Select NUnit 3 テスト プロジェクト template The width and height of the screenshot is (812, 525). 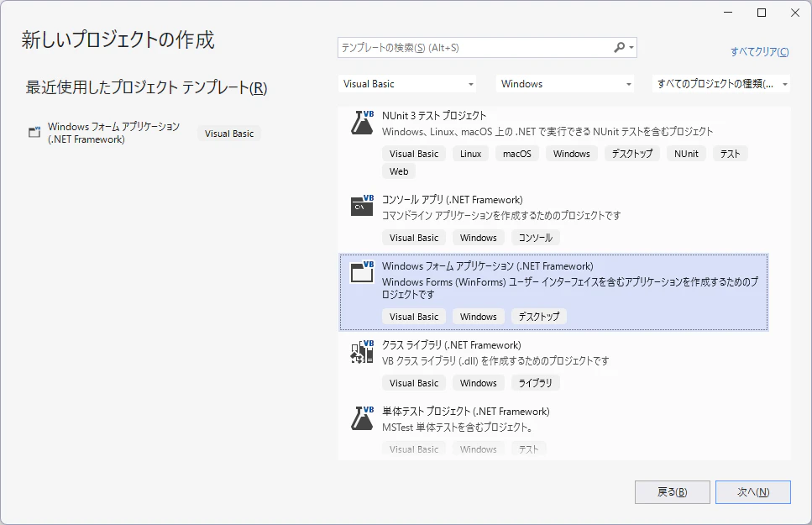[x=553, y=144]
